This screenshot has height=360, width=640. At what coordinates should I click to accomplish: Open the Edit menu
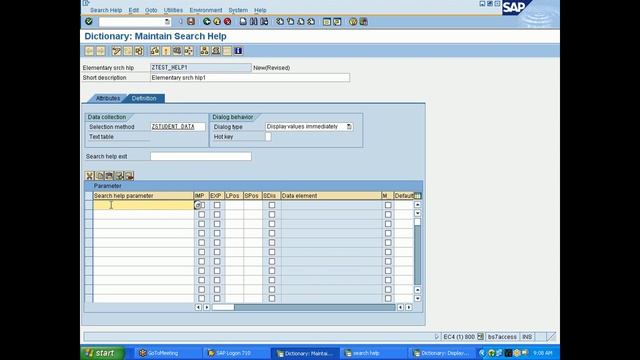click(133, 10)
